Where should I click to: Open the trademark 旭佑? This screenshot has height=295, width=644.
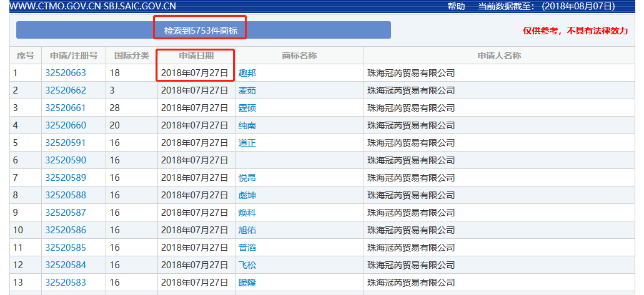[247, 230]
